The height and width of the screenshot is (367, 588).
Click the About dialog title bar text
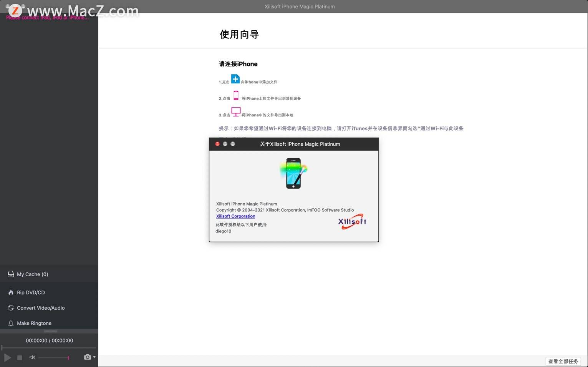pyautogui.click(x=300, y=144)
